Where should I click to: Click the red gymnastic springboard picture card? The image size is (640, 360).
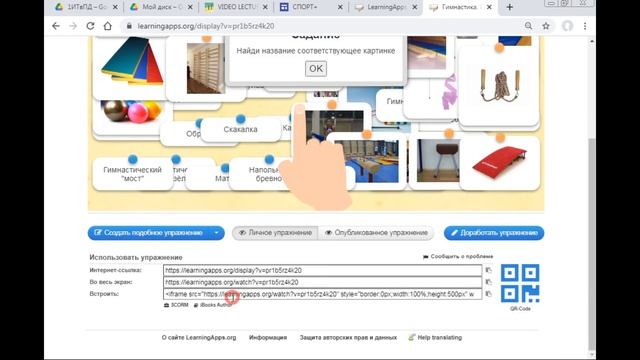point(500,163)
